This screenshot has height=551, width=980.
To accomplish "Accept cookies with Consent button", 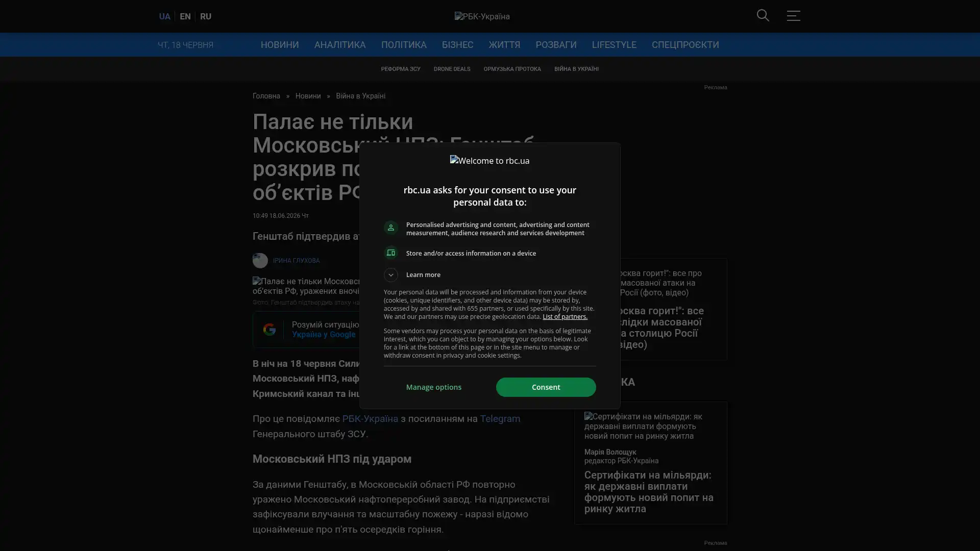I will (546, 387).
